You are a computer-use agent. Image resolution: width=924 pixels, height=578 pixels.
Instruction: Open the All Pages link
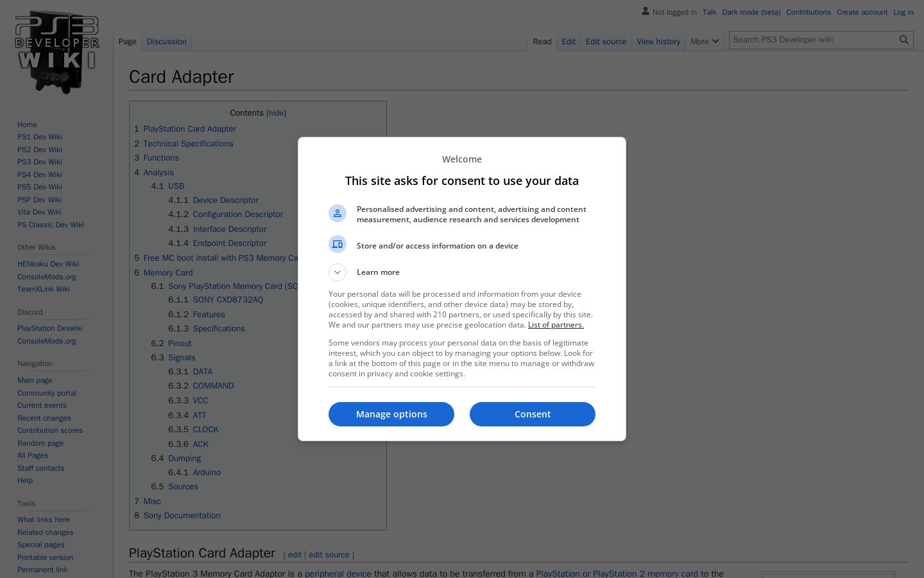(x=33, y=455)
